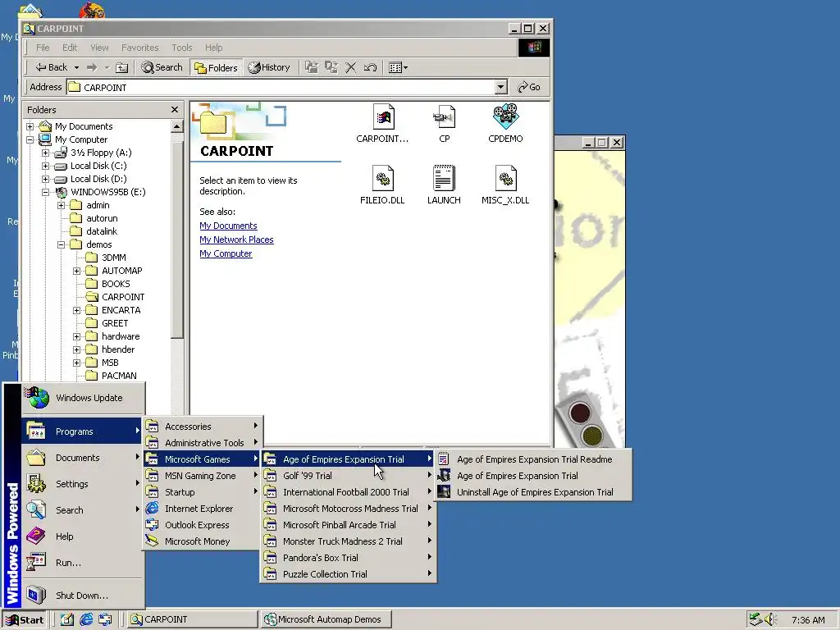Open Golf '99 Trial submenu
Viewport: 840px width, 630px height.
(348, 476)
